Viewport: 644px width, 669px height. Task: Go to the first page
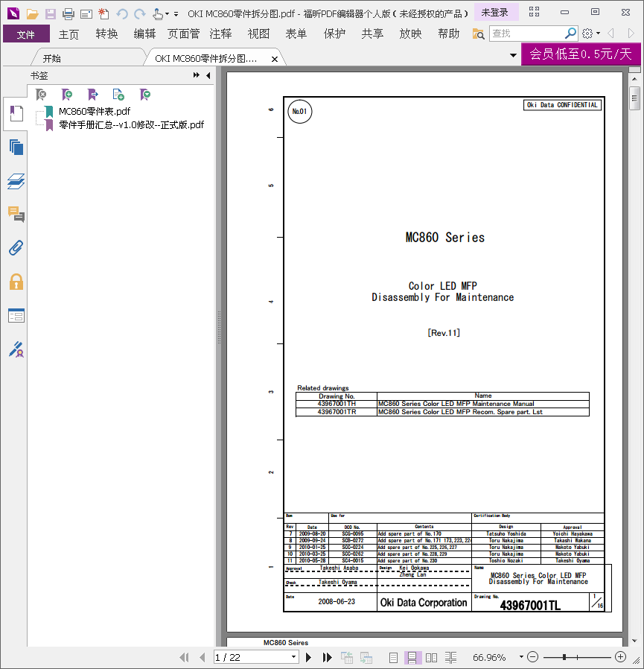click(184, 658)
